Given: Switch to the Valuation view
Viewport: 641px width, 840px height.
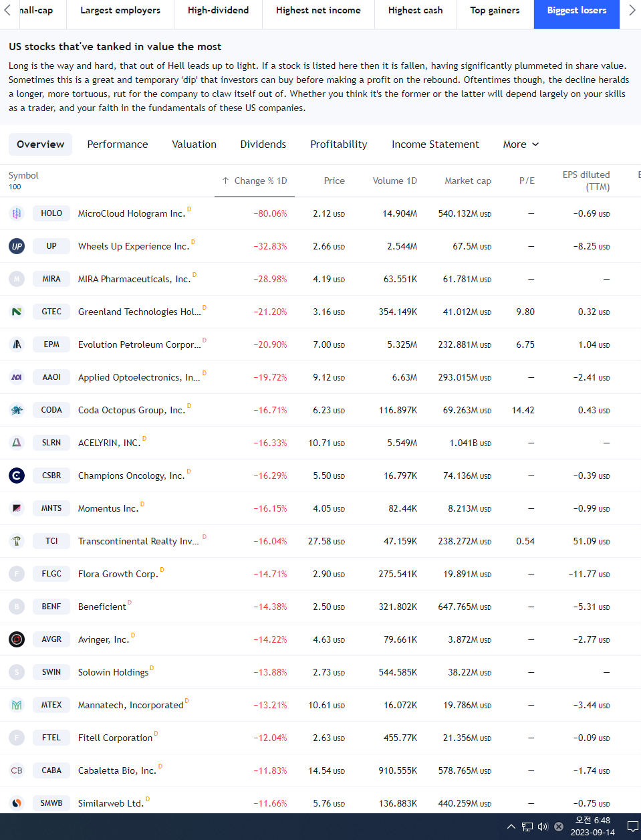Looking at the screenshot, I should 194,144.
